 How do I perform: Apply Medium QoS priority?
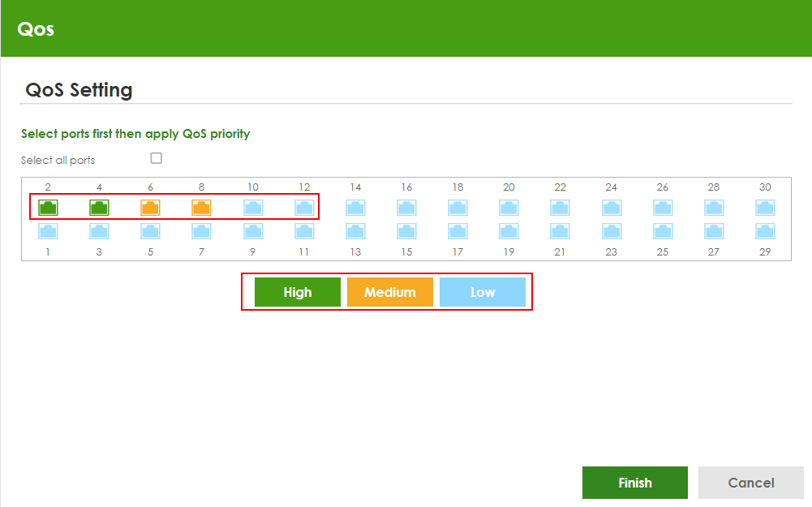click(x=389, y=292)
